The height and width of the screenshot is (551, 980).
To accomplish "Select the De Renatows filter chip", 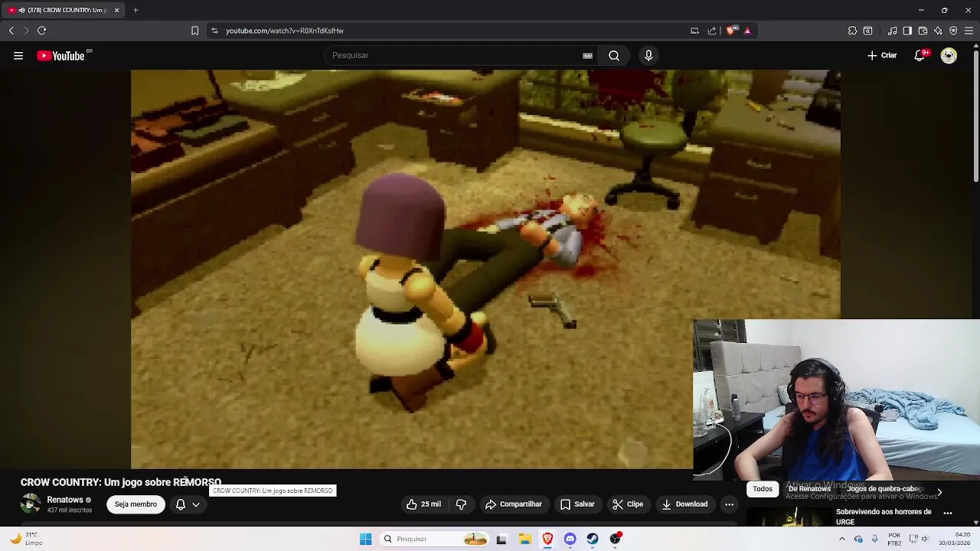I will click(809, 489).
